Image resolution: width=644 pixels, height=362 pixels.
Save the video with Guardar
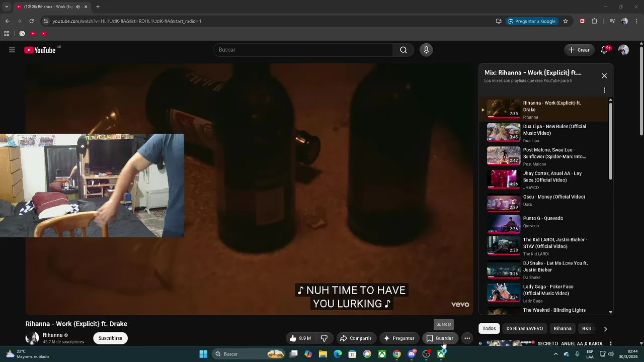pyautogui.click(x=440, y=338)
